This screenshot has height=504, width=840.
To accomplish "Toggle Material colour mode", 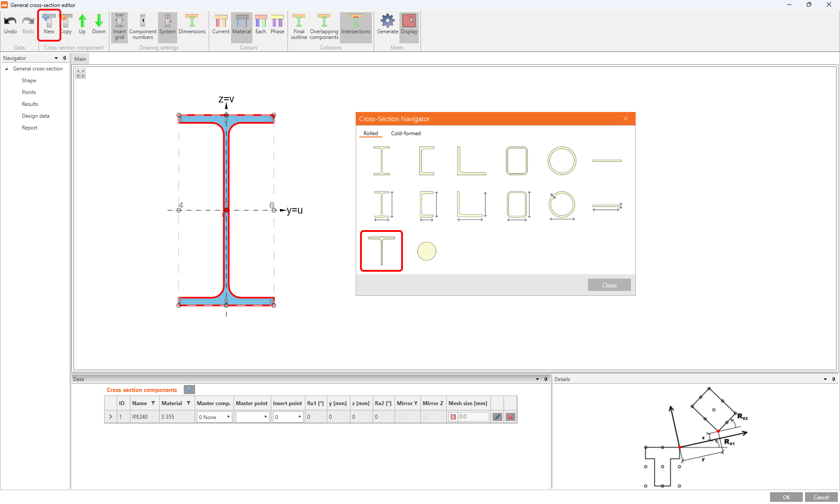I will pyautogui.click(x=241, y=25).
